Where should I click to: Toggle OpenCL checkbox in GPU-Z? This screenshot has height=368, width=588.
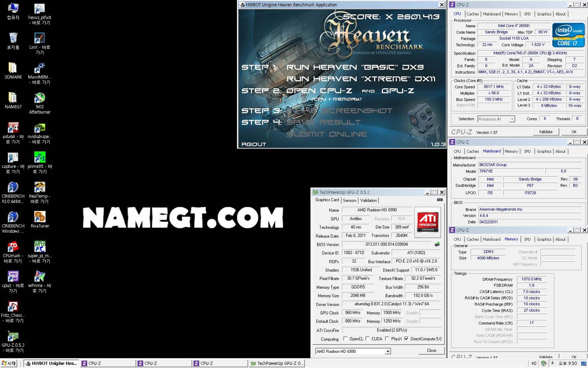click(345, 339)
